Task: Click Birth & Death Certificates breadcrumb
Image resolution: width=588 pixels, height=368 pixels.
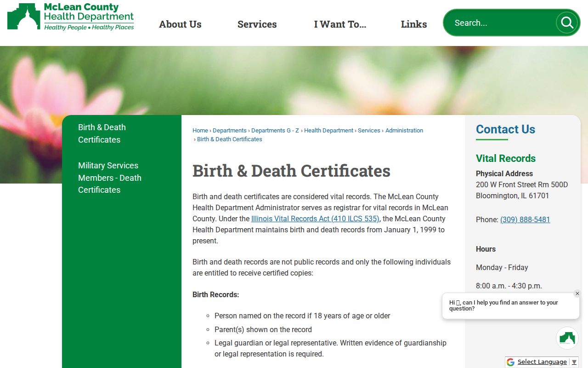Action: coord(230,139)
